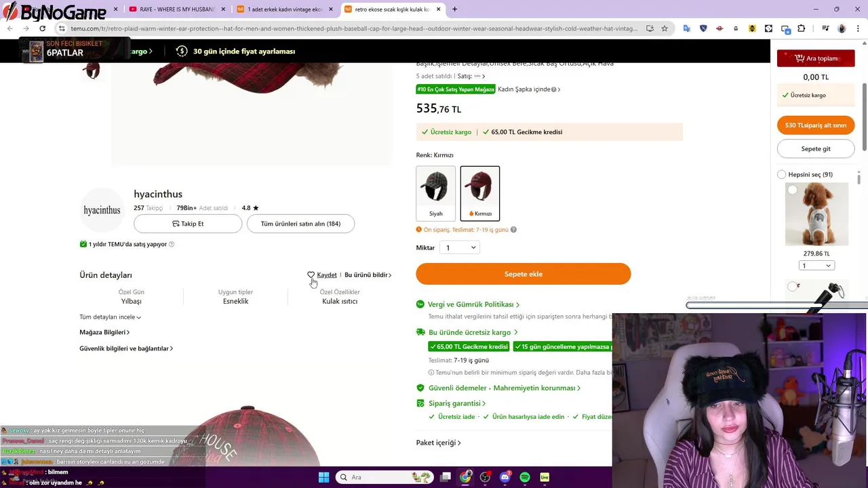Select the small hat thumbnail at left
Viewport: 868px width, 488px height.
coord(91,70)
